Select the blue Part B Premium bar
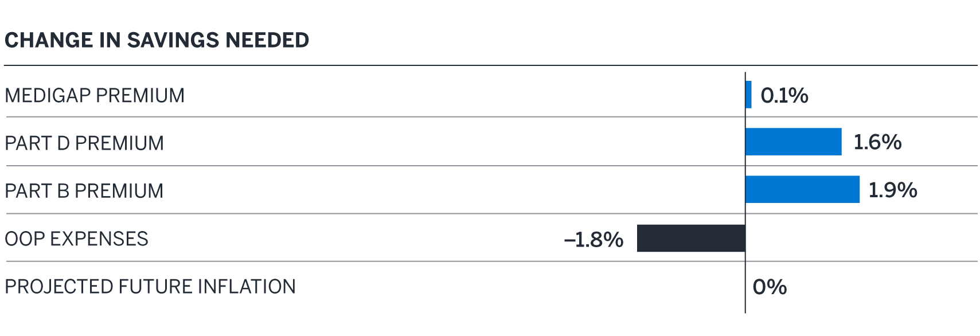This screenshot has width=980, height=336. pyautogui.click(x=802, y=189)
